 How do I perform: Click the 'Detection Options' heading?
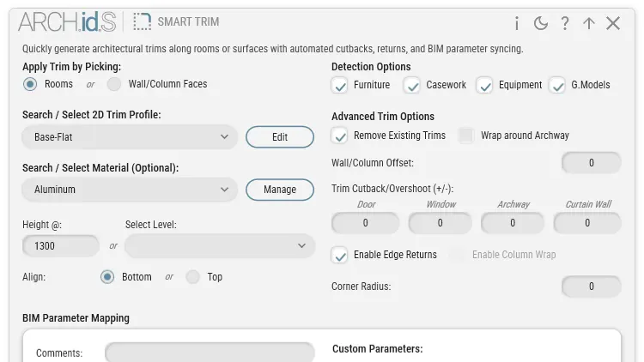click(371, 67)
